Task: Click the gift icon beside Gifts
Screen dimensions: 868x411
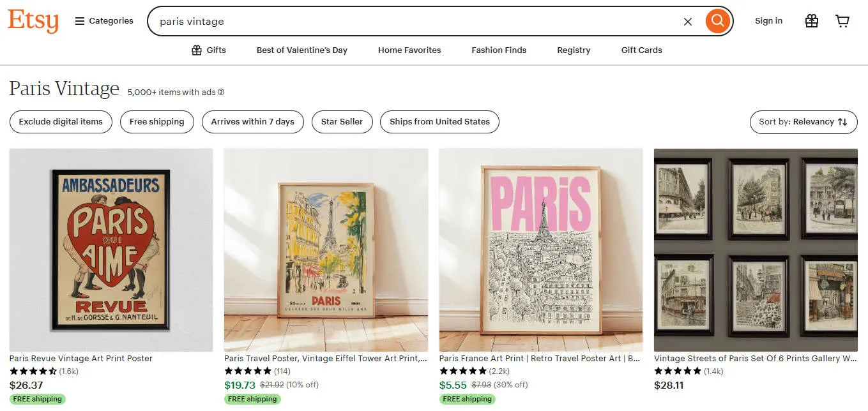Action: coord(197,50)
